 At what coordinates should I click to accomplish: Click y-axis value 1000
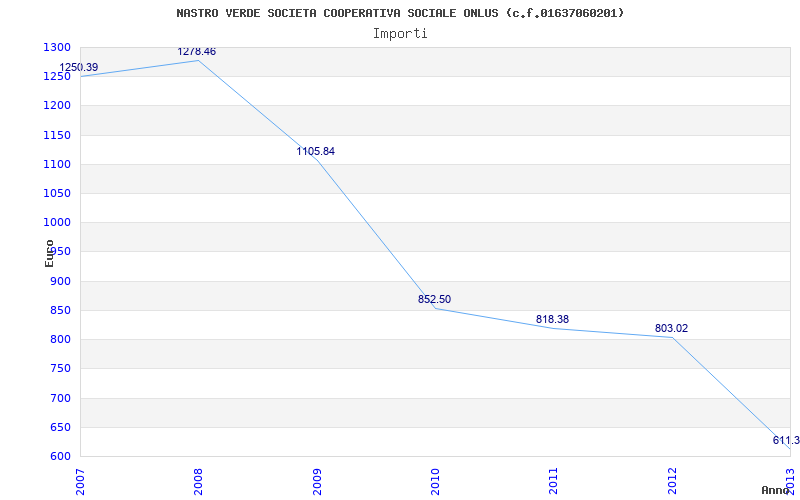point(57,222)
